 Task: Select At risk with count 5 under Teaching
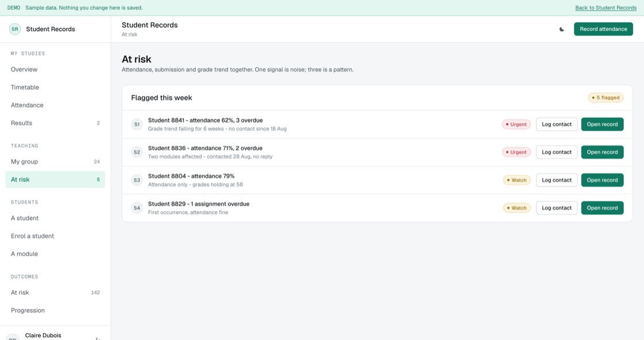(55, 179)
